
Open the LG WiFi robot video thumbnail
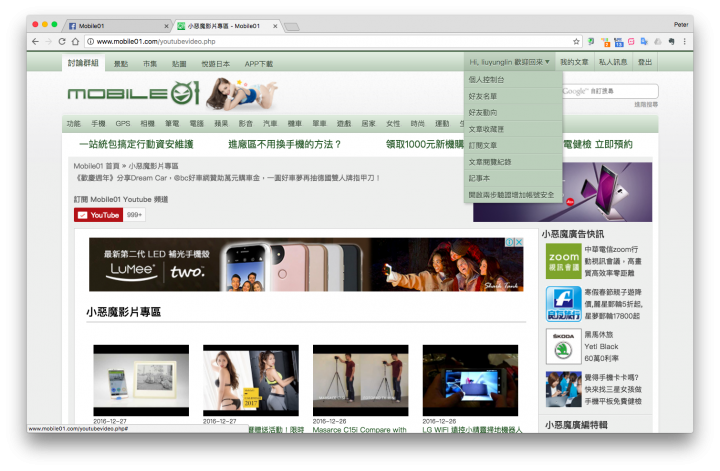coord(470,381)
